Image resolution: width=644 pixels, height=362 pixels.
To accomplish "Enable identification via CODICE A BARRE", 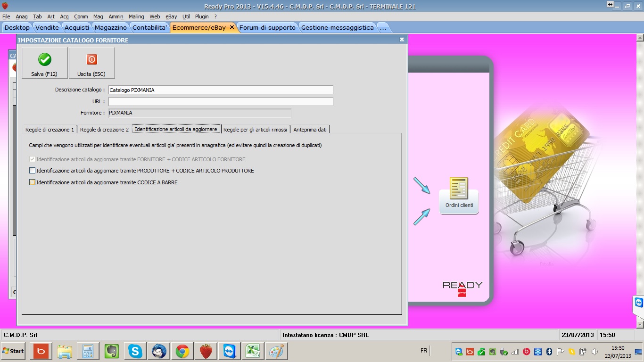I will pyautogui.click(x=32, y=182).
